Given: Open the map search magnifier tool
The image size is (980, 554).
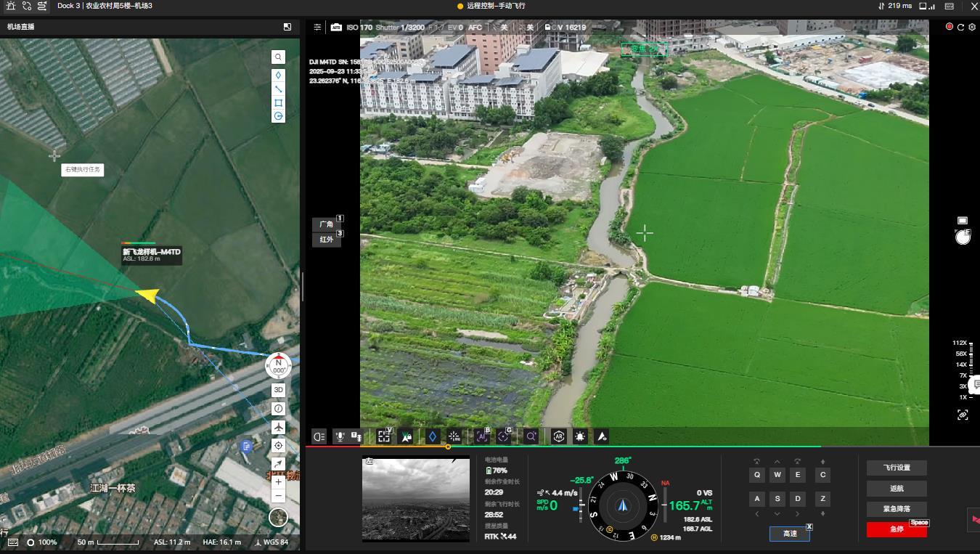Looking at the screenshot, I should coord(278,57).
